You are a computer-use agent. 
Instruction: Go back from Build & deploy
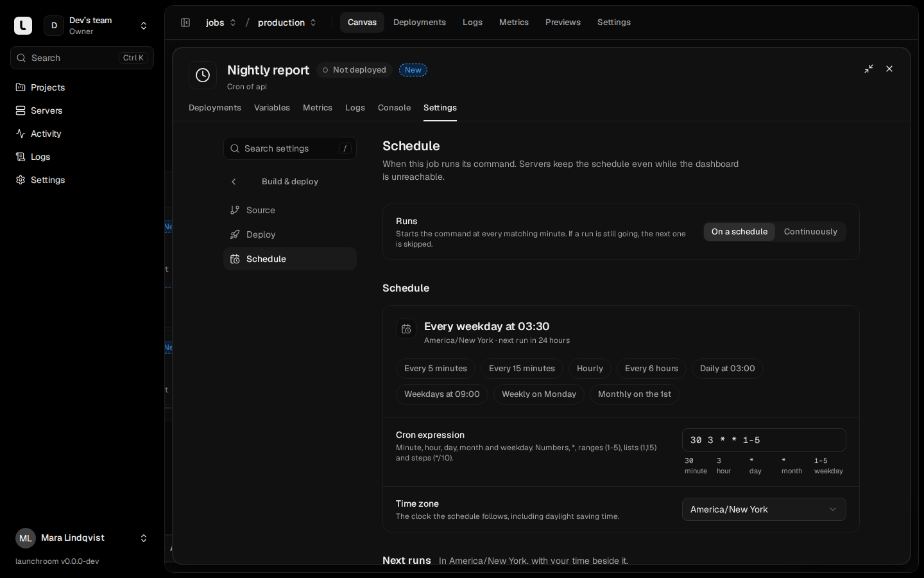coord(234,182)
